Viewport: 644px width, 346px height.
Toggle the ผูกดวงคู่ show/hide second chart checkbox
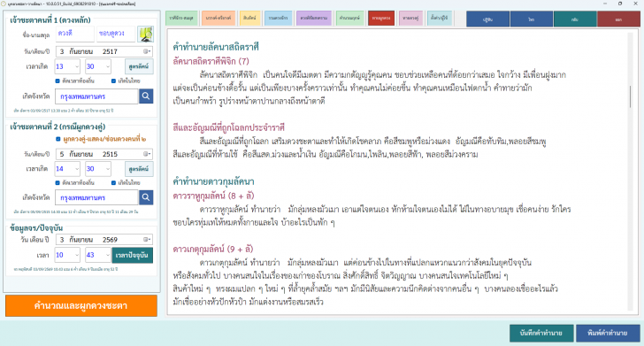tap(57, 139)
